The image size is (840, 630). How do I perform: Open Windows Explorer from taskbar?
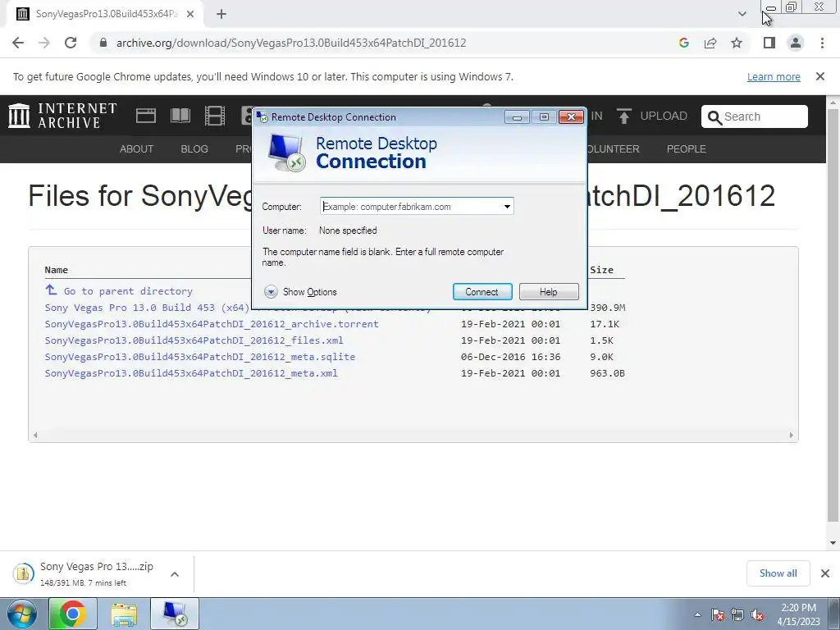pyautogui.click(x=124, y=614)
